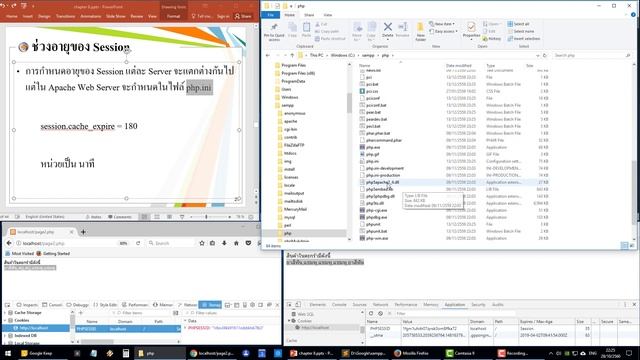
Task: Click Windows (C:) in the address breadcrumb
Action: (342, 55)
